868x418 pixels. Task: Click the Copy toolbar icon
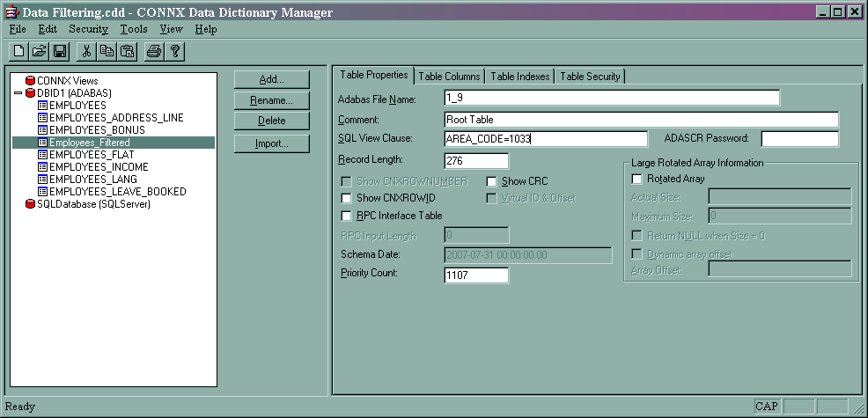(x=107, y=52)
